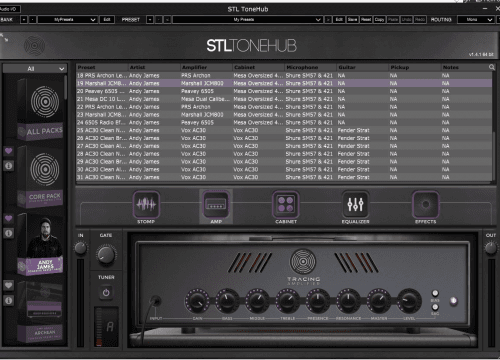The image size is (500, 360).
Task: Flip the Bias switch on the amp
Action: click(x=435, y=293)
